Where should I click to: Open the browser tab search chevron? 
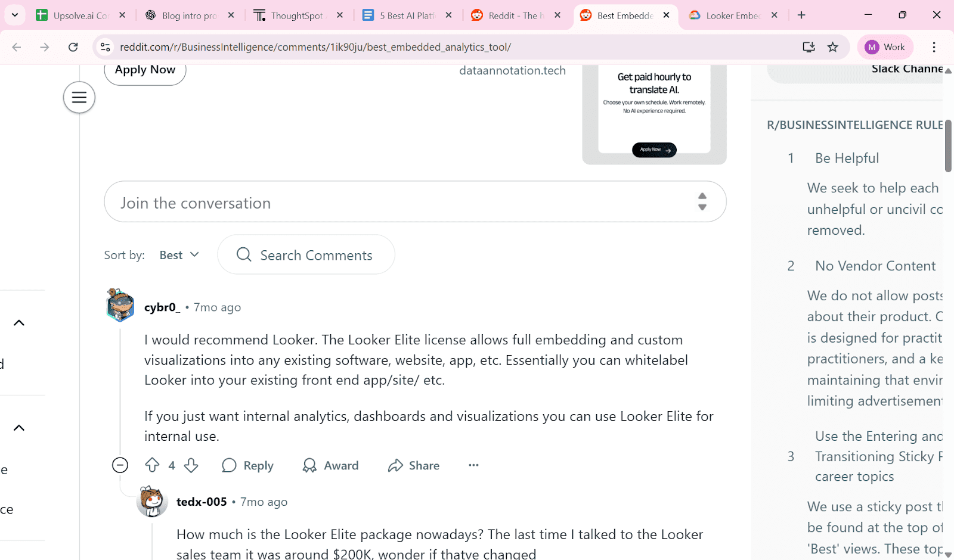[x=14, y=15]
